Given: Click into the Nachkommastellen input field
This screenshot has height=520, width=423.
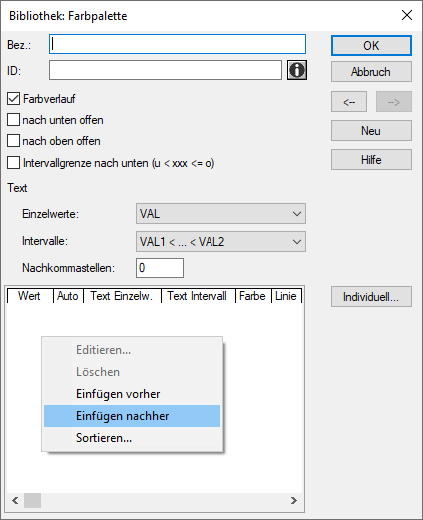Looking at the screenshot, I should pyautogui.click(x=160, y=268).
